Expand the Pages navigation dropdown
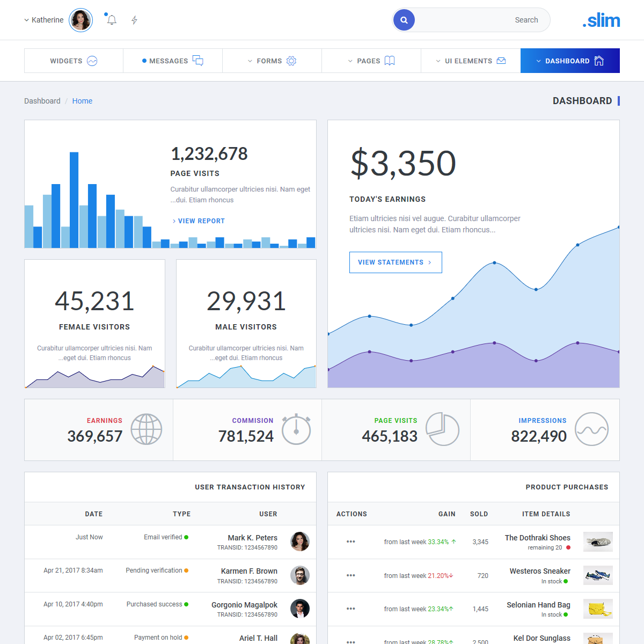 371,61
